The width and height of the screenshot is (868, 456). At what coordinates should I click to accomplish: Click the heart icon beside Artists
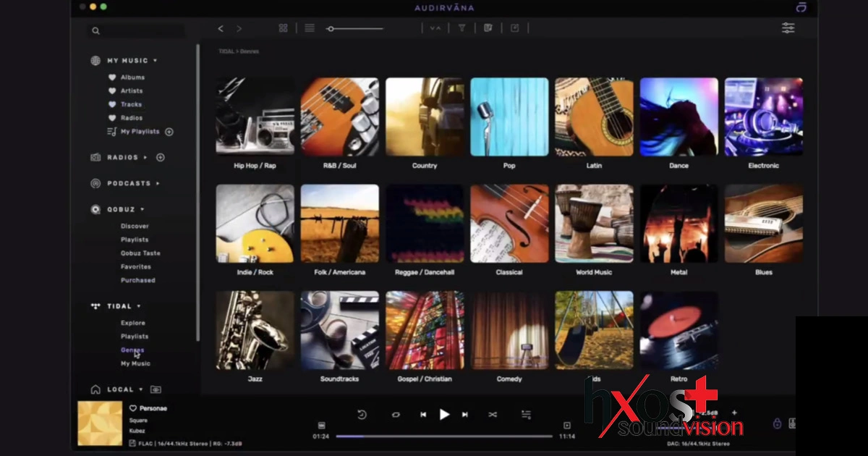click(x=112, y=91)
